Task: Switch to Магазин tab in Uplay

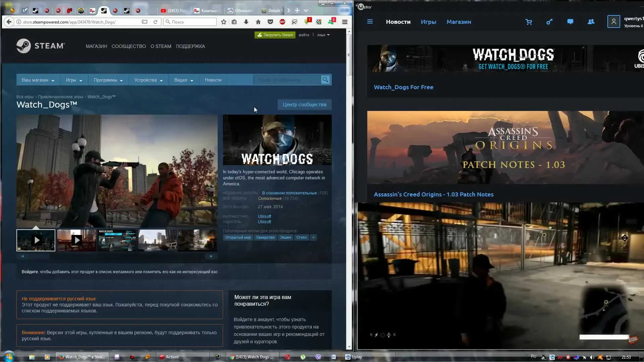Action: pos(459,22)
